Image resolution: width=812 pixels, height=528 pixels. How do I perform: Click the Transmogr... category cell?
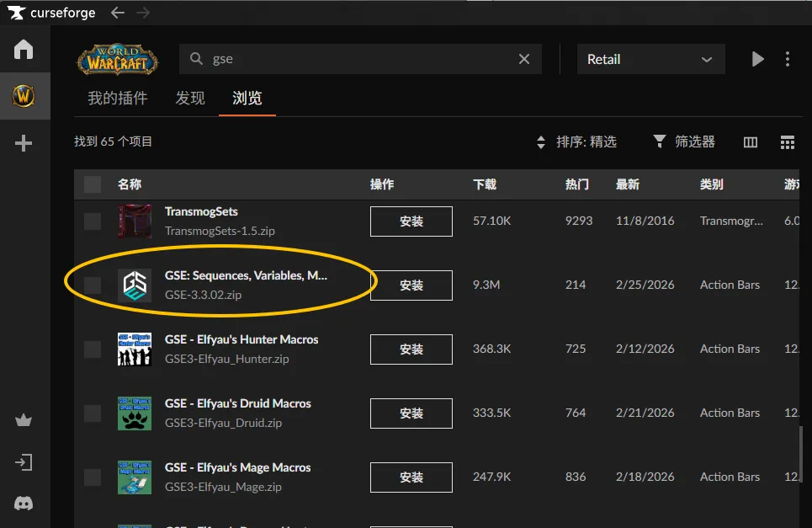732,221
